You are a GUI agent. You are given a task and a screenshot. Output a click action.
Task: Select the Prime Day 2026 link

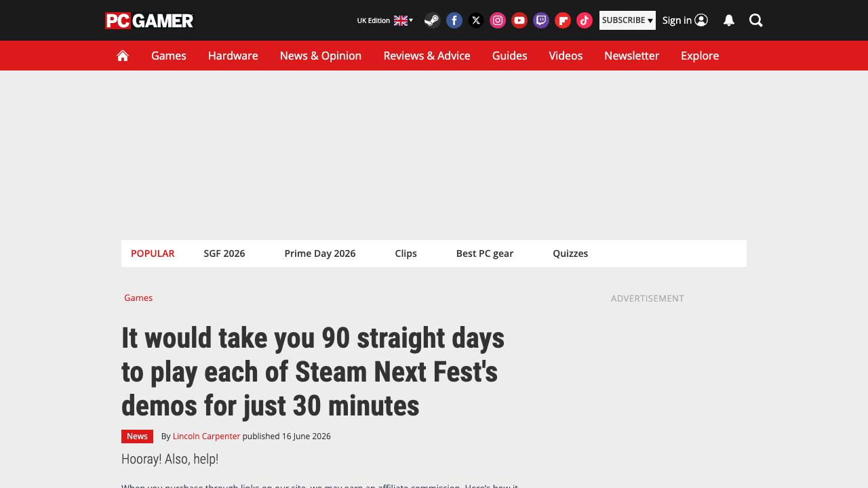pos(320,253)
